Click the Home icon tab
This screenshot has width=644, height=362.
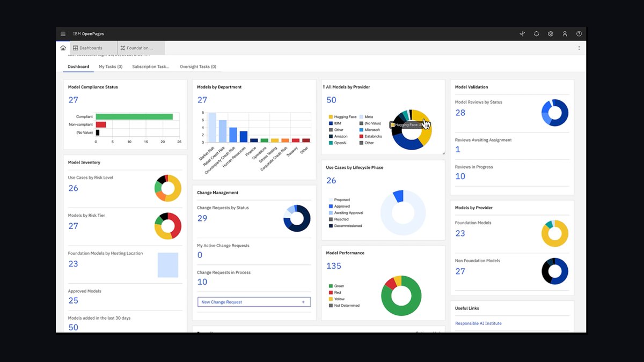pos(63,48)
